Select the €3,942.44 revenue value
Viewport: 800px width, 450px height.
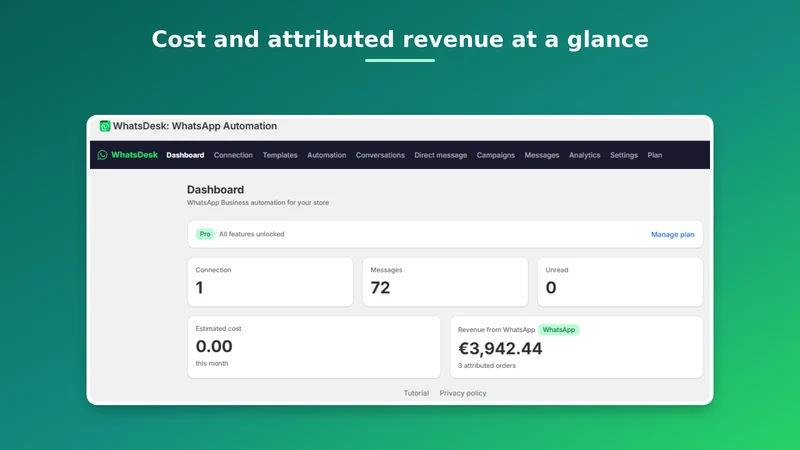click(500, 348)
